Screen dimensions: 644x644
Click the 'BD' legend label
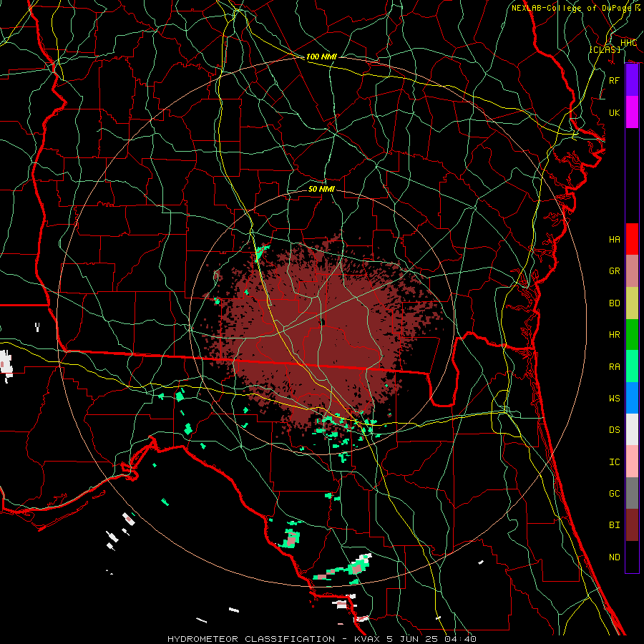[615, 303]
